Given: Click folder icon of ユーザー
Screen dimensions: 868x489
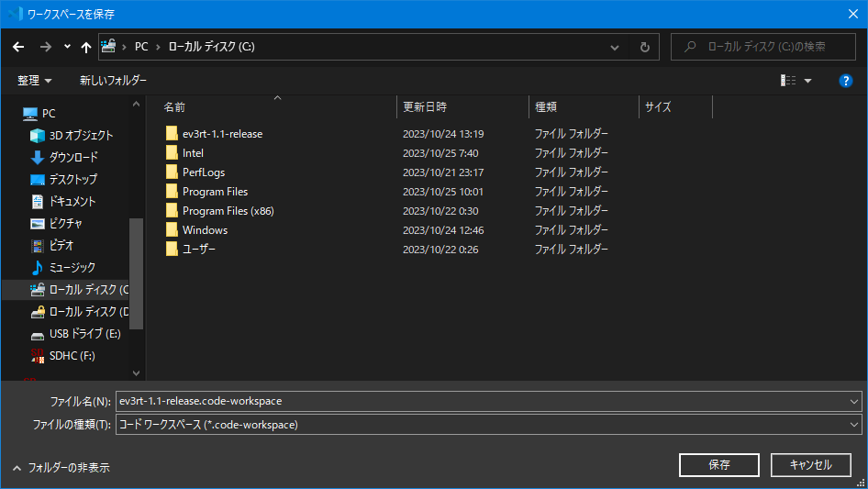Looking at the screenshot, I should click(172, 250).
